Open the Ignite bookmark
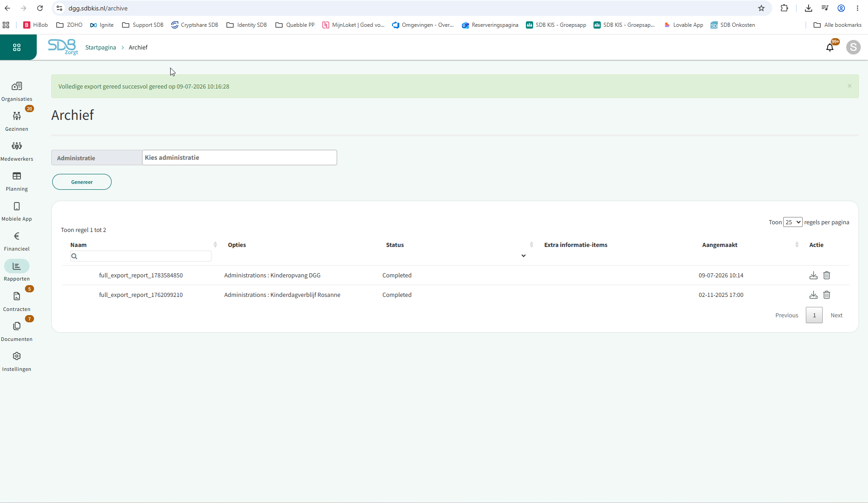Image resolution: width=868 pixels, height=503 pixels. point(102,25)
